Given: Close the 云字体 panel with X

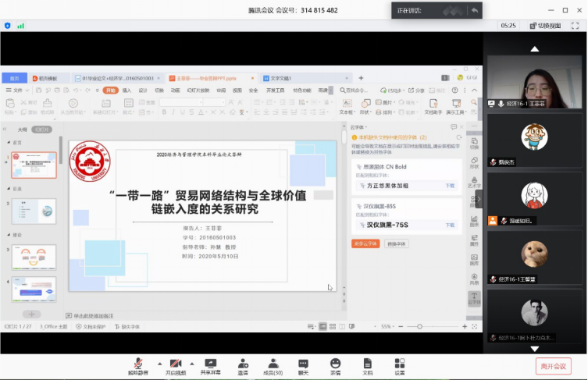Looking at the screenshot, I should click(x=461, y=127).
